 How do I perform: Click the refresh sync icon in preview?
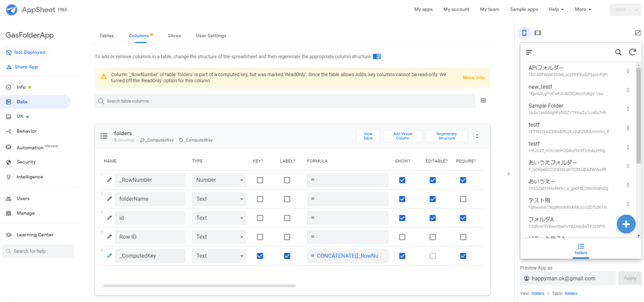[633, 53]
